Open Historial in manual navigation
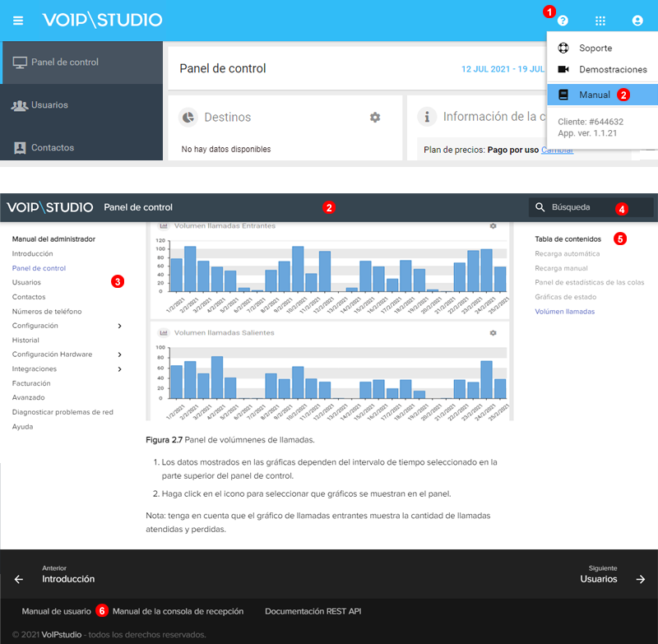658x644 pixels. (25, 341)
